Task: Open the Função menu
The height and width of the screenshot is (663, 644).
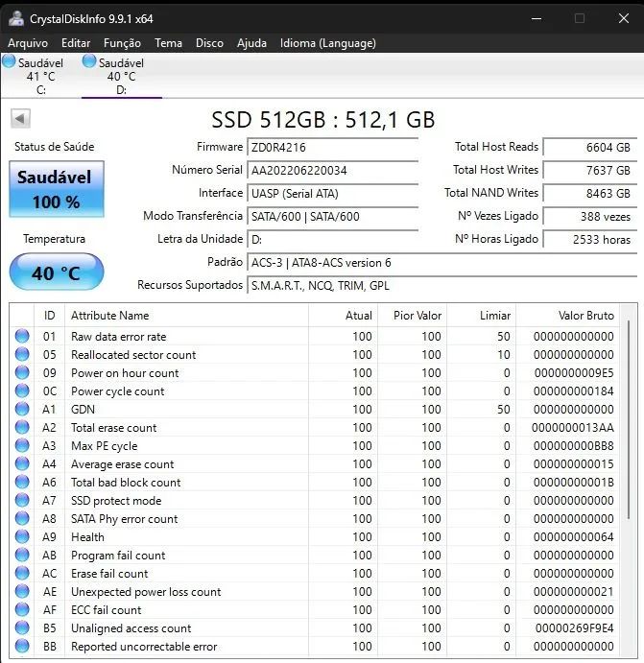Action: coord(122,43)
